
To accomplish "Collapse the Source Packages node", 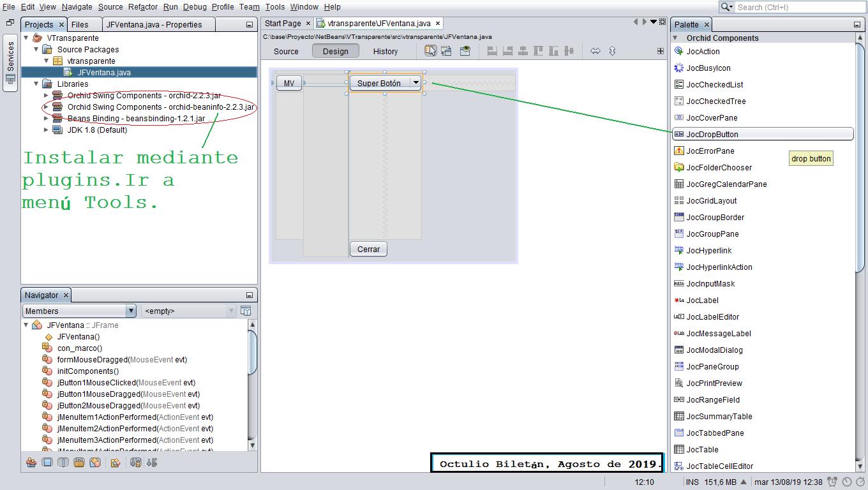I will point(36,49).
